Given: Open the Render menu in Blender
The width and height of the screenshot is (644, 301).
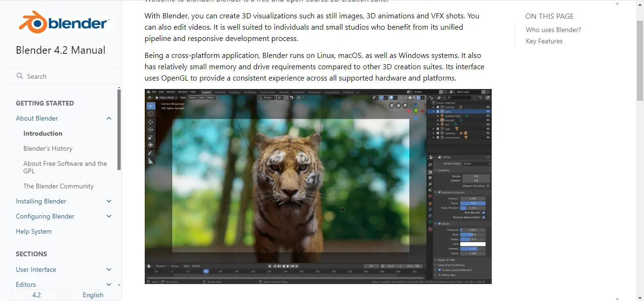Looking at the screenshot, I should (x=171, y=92).
